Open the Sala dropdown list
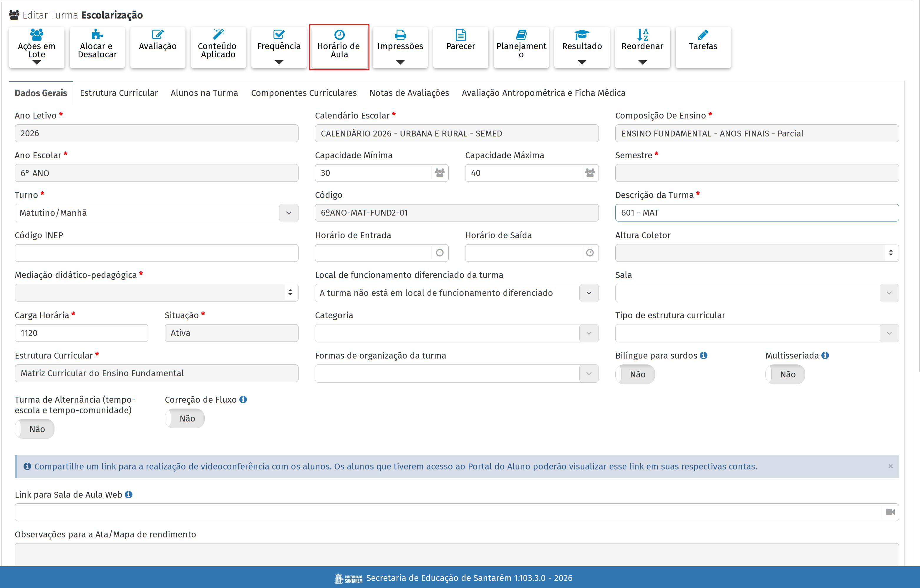Screen dimensions: 920x588 click(889, 293)
